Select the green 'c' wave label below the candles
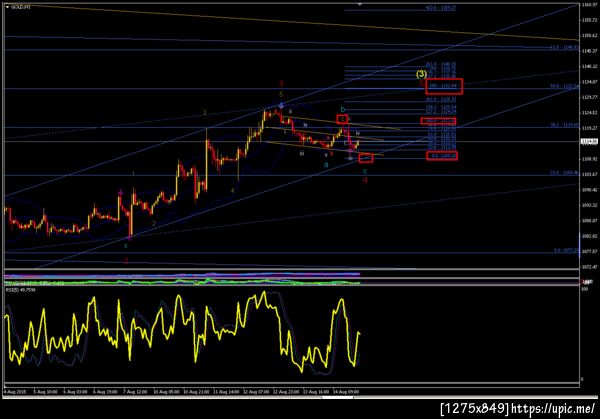The height and width of the screenshot is (419, 600). click(365, 171)
